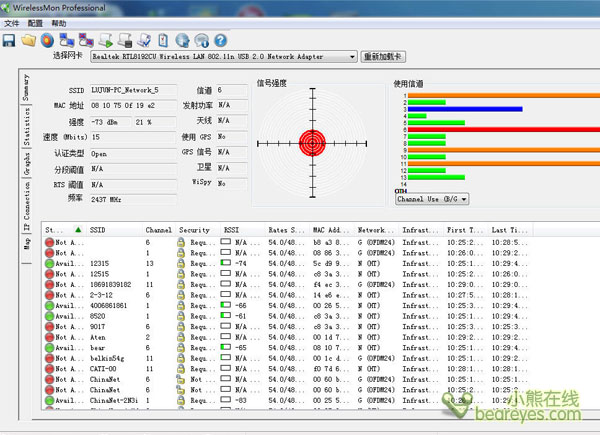The height and width of the screenshot is (435, 600).
Task: Click the strength field showing -73 dBm
Action: (111, 122)
